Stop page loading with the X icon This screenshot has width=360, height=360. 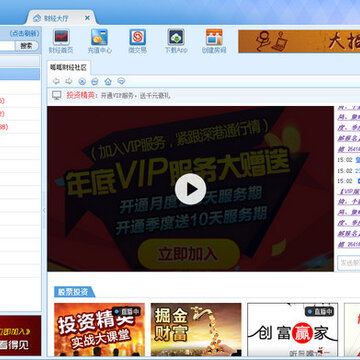pyautogui.click(x=82, y=81)
